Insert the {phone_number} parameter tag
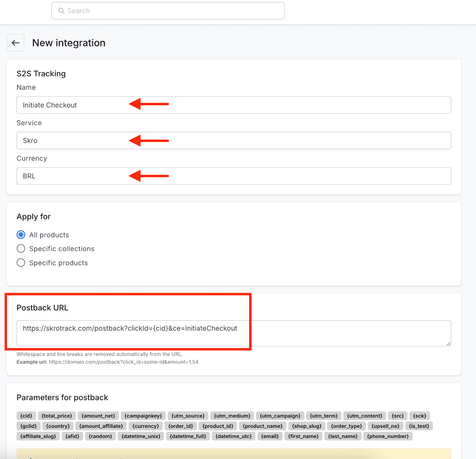This screenshot has height=459, width=476. pyautogui.click(x=388, y=436)
